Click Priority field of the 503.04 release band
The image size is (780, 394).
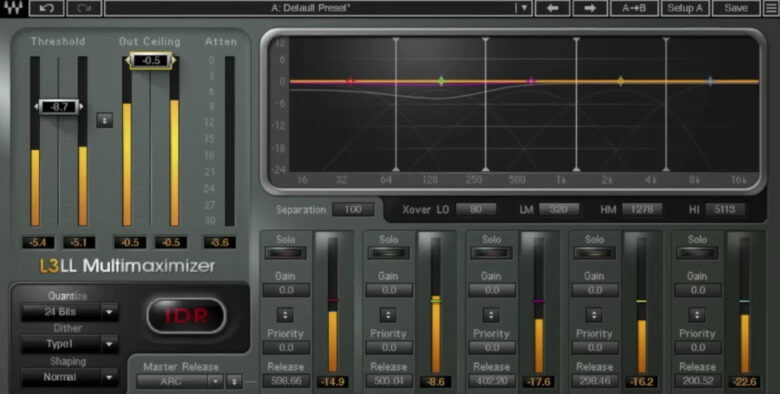pyautogui.click(x=389, y=347)
